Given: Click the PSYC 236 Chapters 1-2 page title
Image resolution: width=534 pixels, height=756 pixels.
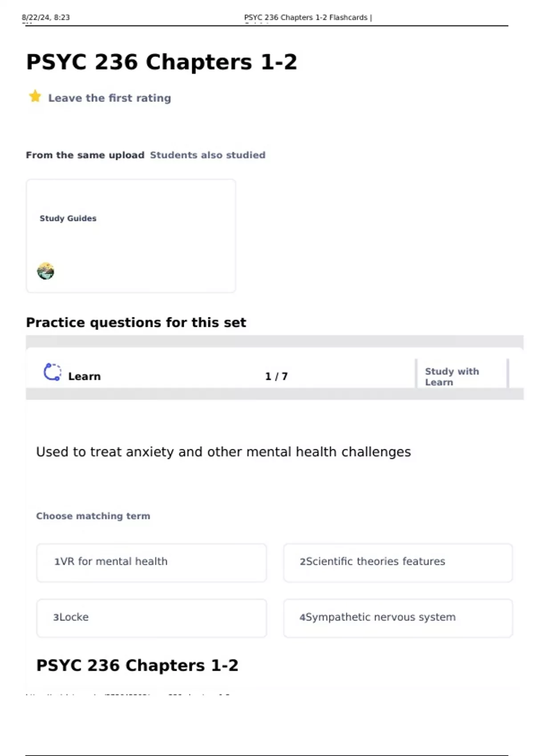Looking at the screenshot, I should (x=162, y=62).
